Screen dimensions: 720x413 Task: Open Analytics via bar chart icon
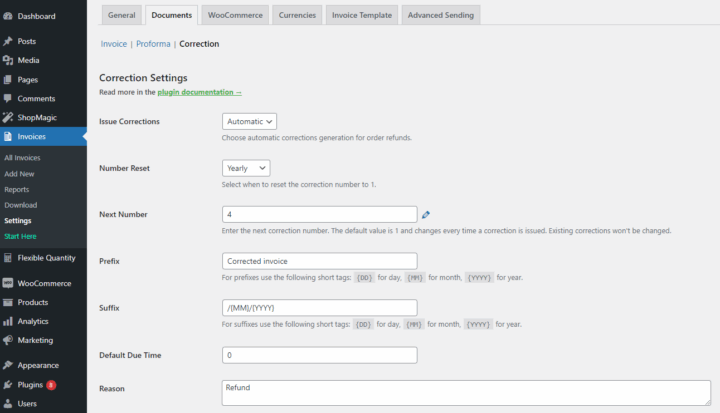click(8, 321)
